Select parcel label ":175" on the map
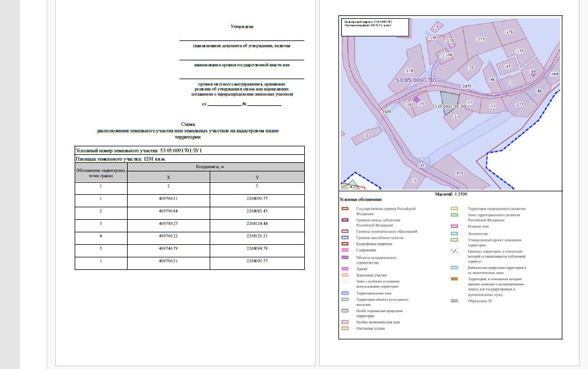Screen dimensions: 588x369 (x=520, y=51)
